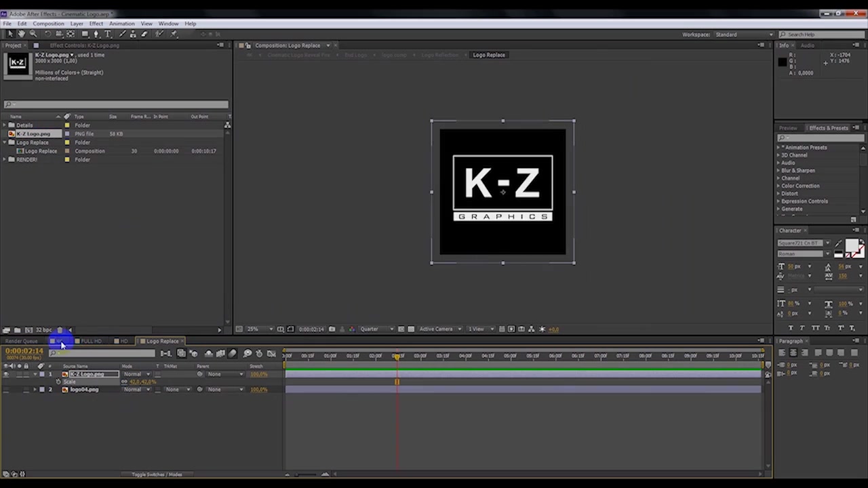Click the timeline current time indicator marker

pyautogui.click(x=397, y=356)
